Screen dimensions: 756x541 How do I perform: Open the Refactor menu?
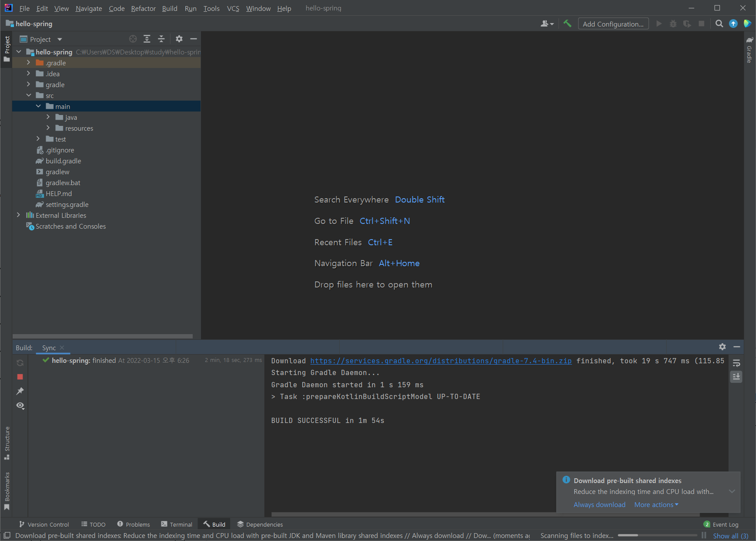coord(143,8)
